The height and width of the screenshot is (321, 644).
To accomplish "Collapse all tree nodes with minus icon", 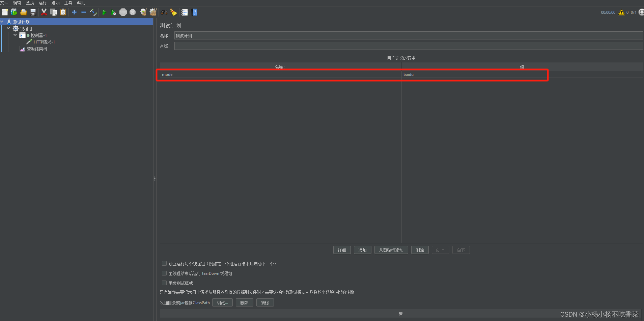I will (83, 12).
